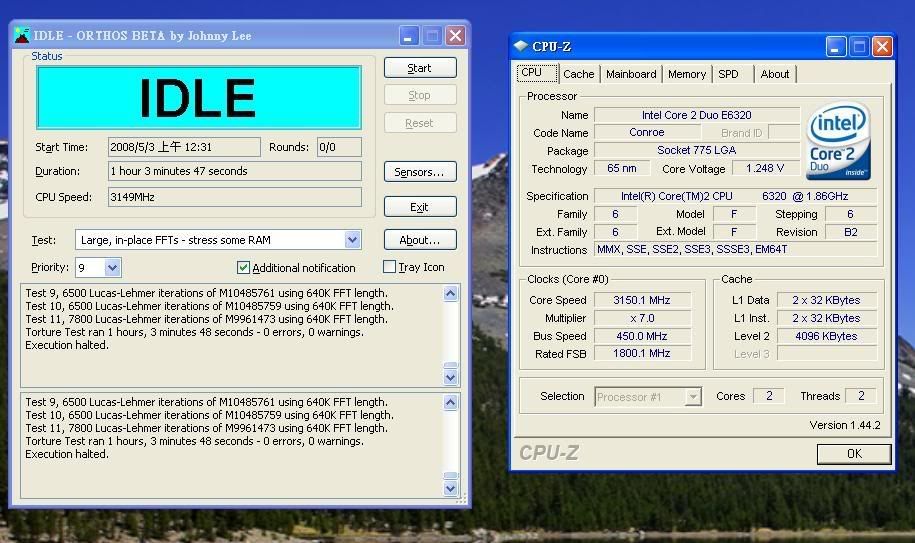Switch to the Cache tab
The image size is (915, 543).
point(578,74)
